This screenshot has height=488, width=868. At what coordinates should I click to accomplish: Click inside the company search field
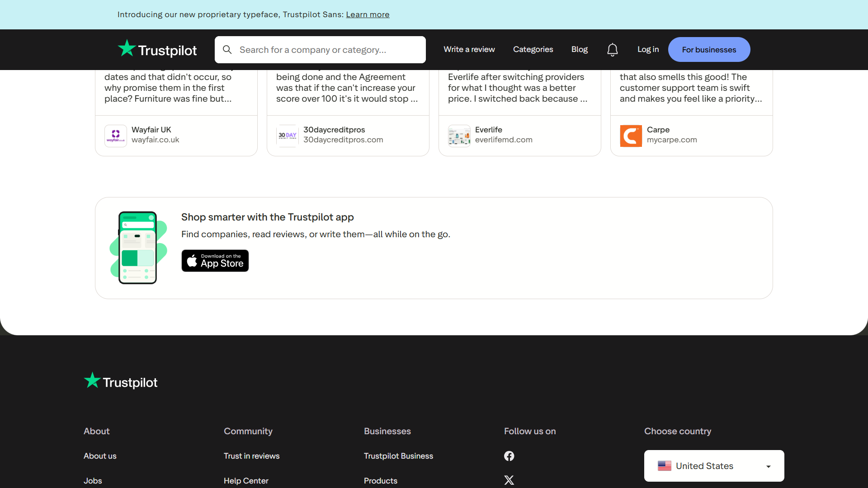pos(325,50)
